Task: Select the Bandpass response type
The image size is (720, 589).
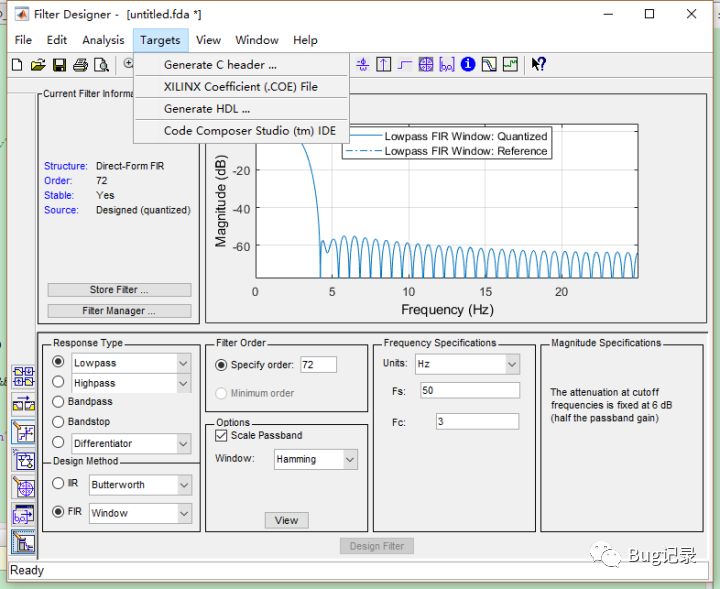Action: 58,402
